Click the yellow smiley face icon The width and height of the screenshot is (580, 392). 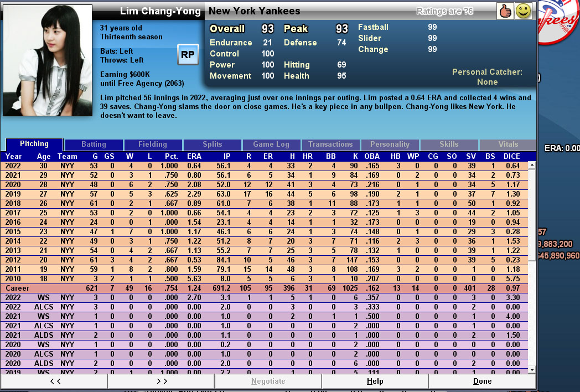click(x=523, y=11)
